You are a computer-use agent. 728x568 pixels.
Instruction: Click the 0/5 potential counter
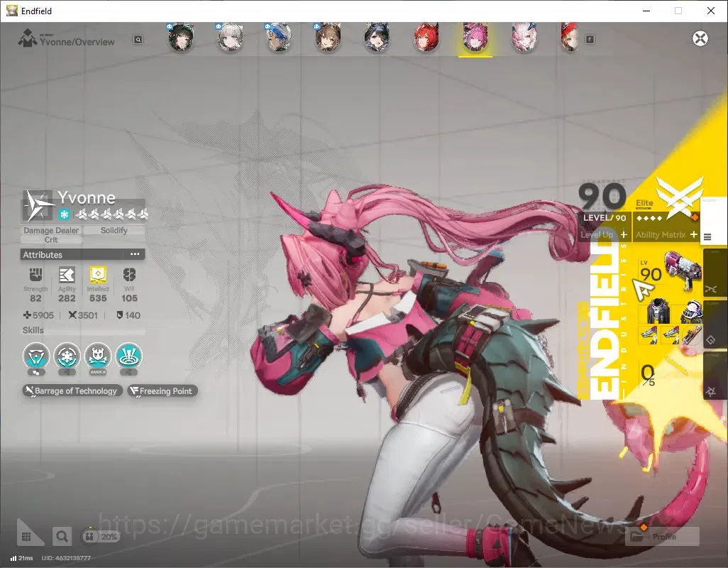(x=648, y=376)
